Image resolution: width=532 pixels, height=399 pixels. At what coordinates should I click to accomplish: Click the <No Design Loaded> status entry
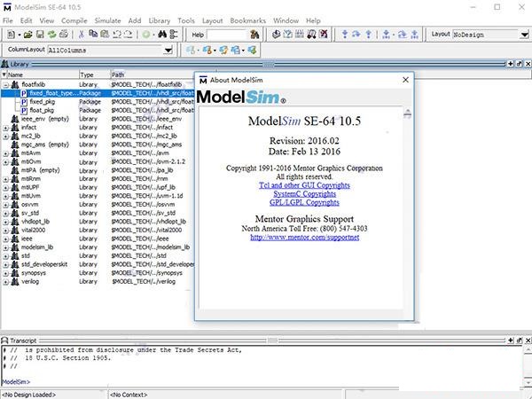point(29,395)
